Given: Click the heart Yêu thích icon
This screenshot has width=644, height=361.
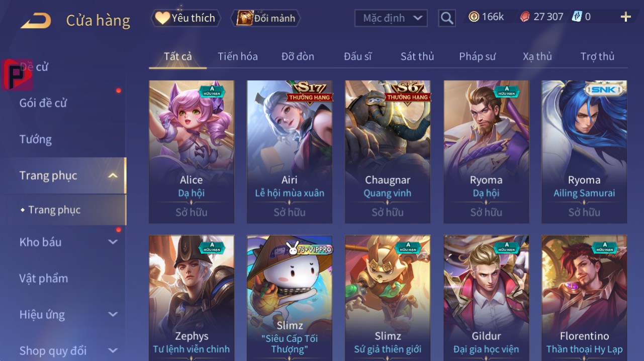Looking at the screenshot, I should (x=162, y=18).
